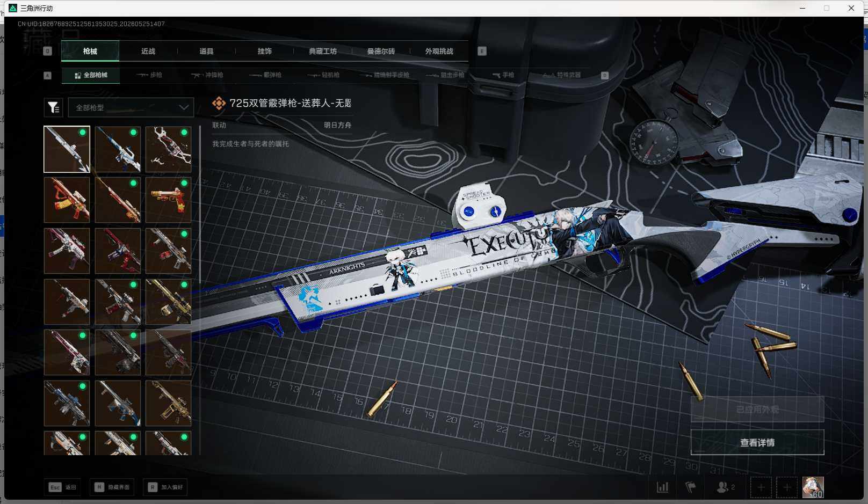Open the 道具 tab
Screen dimensions: 868x504
pyautogui.click(x=206, y=51)
